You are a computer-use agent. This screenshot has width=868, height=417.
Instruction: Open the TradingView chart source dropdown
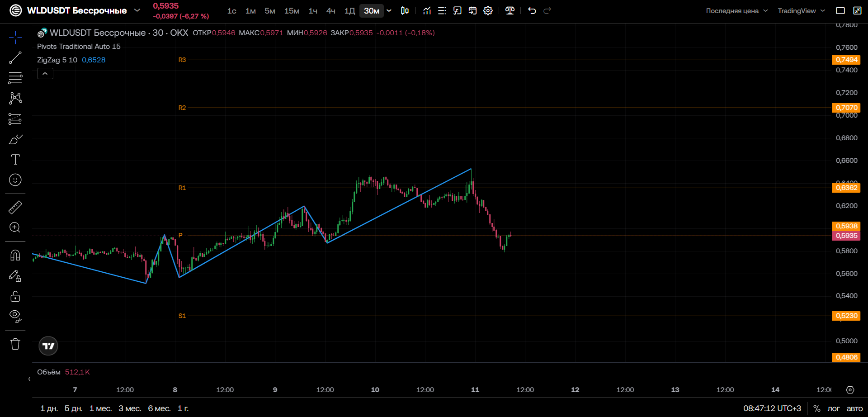click(802, 10)
